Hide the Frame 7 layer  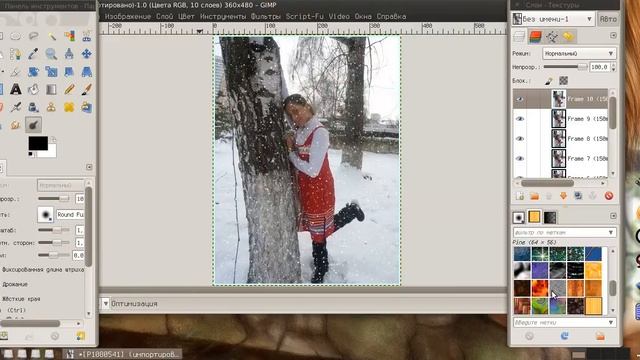point(520,158)
